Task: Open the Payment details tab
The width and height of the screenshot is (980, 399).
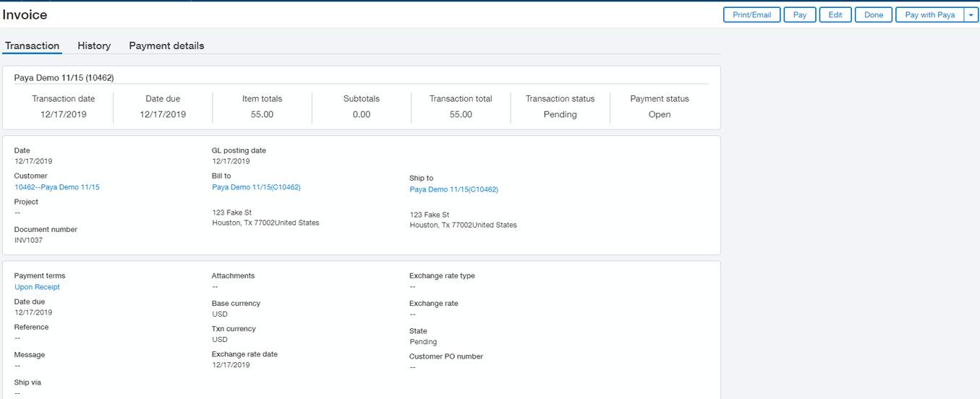Action: click(166, 46)
